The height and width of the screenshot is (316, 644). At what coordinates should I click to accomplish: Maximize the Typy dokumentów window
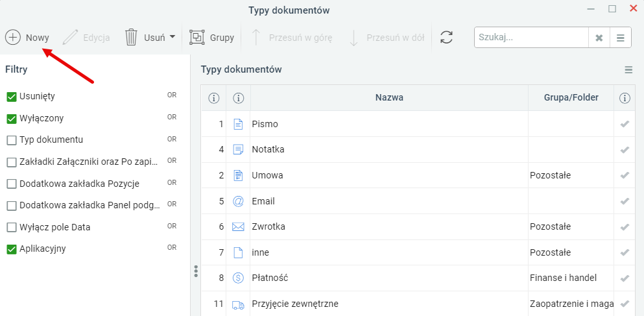coord(612,9)
